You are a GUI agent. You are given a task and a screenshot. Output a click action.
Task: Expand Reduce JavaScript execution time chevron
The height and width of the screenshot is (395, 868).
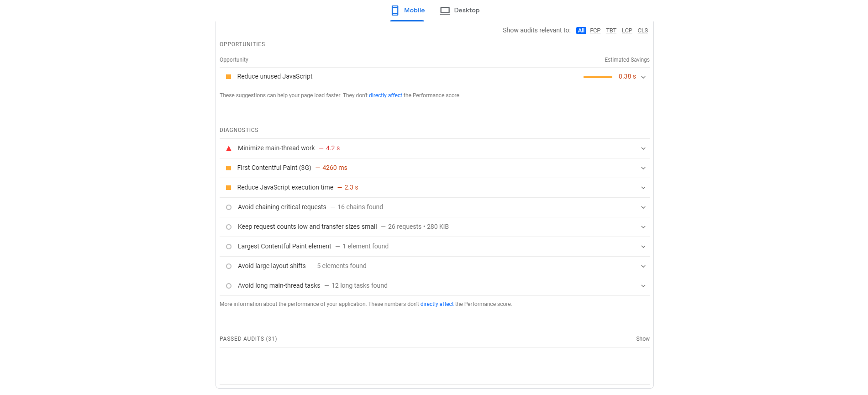643,188
